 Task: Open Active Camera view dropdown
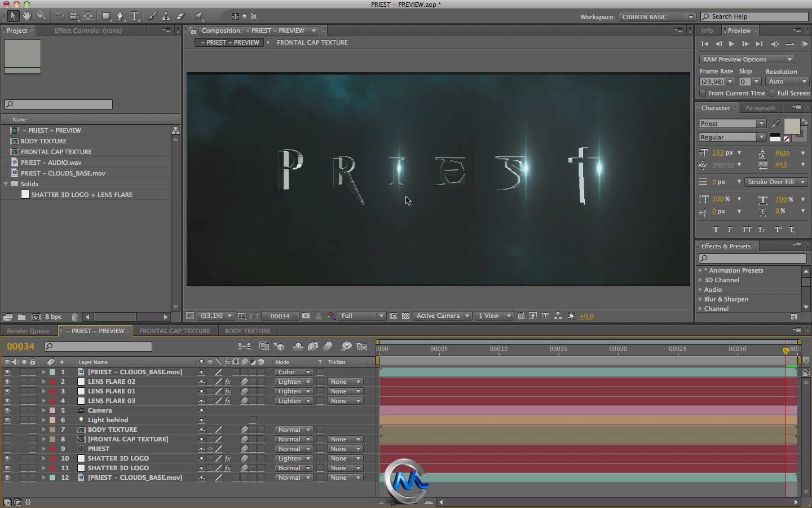point(442,316)
